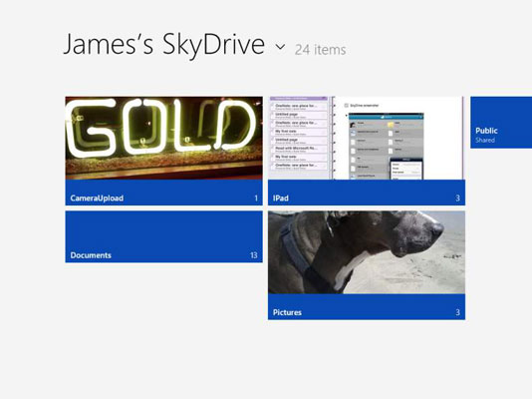Select the CameraUpload folder label
Screen dimensions: 532x399
(97, 199)
